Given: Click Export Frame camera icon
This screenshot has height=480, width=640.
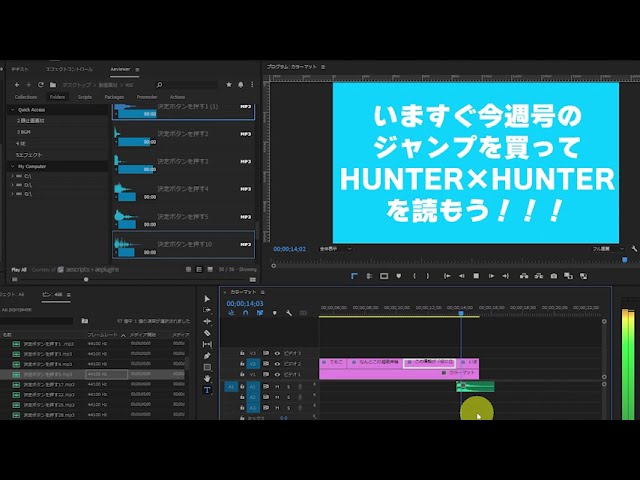Looking at the screenshot, I should (x=553, y=276).
